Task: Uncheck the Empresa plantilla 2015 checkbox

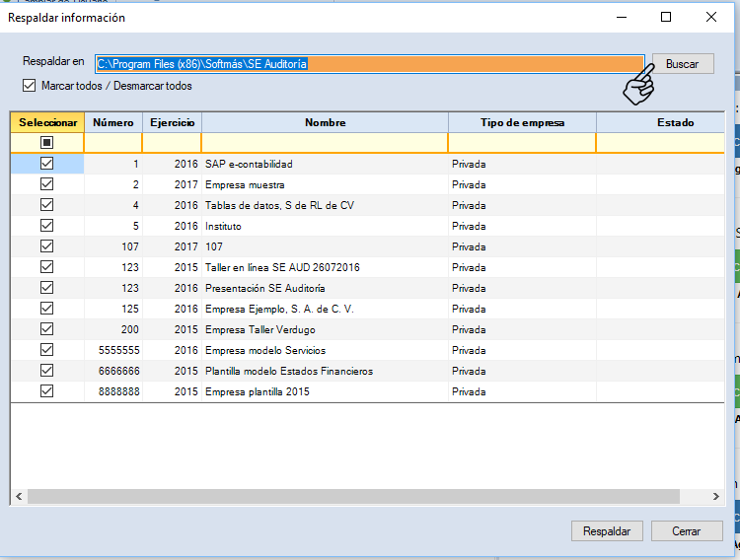Action: [x=46, y=391]
